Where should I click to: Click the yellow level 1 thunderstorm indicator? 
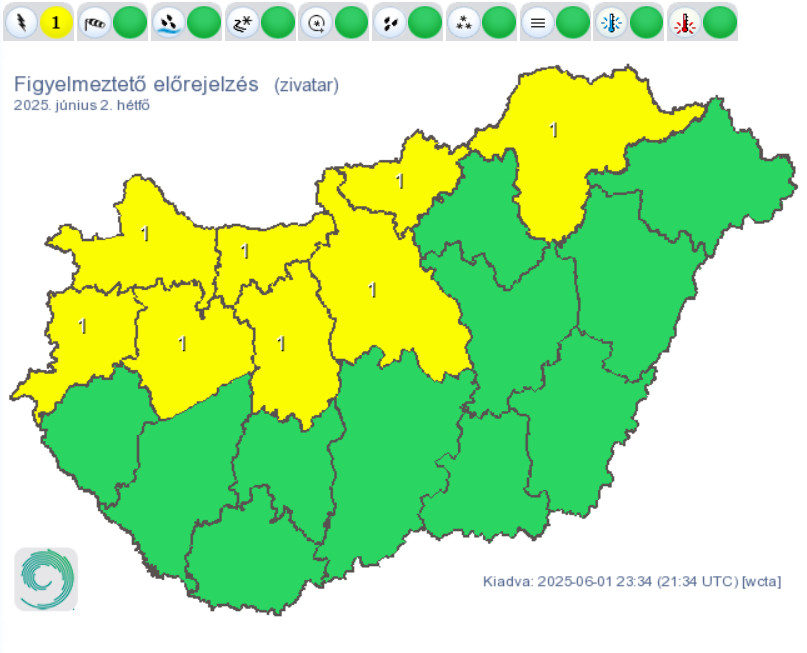(56, 21)
